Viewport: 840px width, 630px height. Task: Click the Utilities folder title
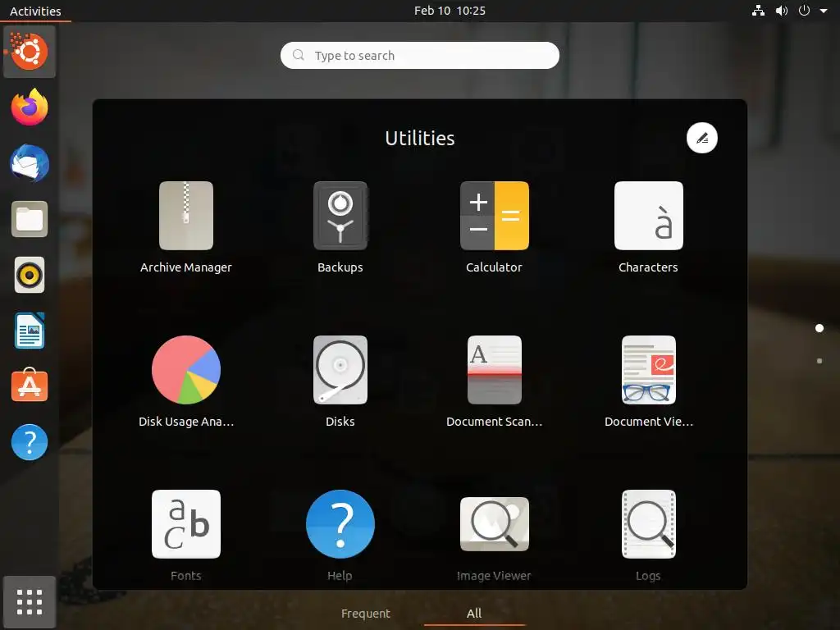(420, 138)
